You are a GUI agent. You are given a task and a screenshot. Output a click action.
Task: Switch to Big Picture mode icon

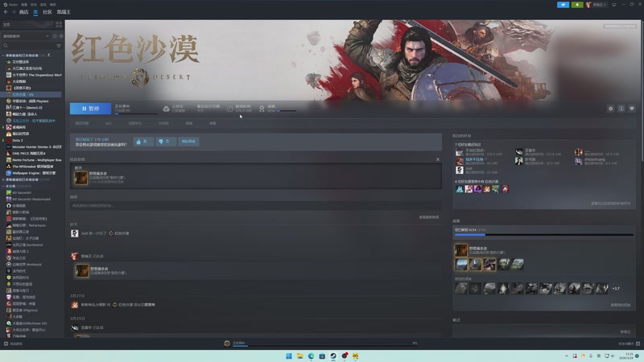coord(614,5)
